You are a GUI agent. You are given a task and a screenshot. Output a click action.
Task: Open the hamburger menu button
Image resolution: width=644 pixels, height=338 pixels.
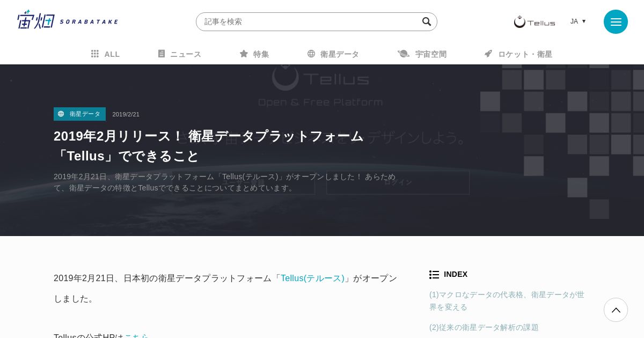(x=616, y=21)
